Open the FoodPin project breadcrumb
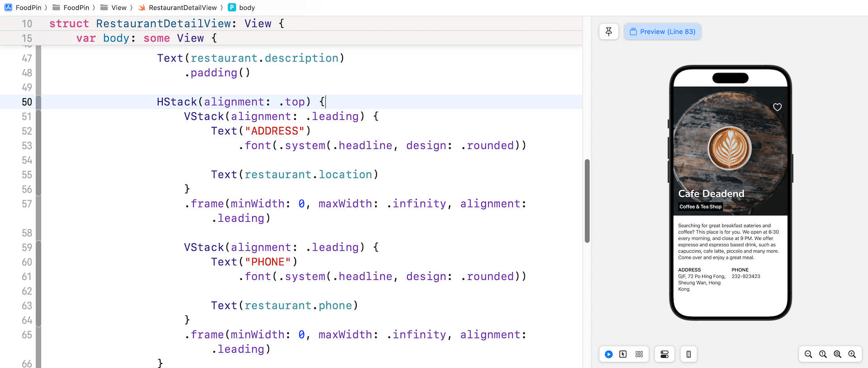This screenshot has width=868, height=368. point(23,8)
